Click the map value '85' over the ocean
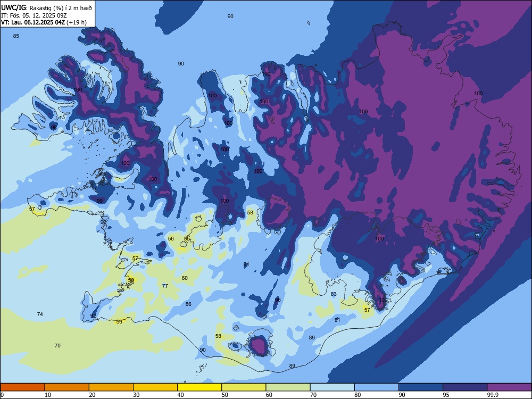Image resolution: width=532 pixels, height=399 pixels. 16,36
